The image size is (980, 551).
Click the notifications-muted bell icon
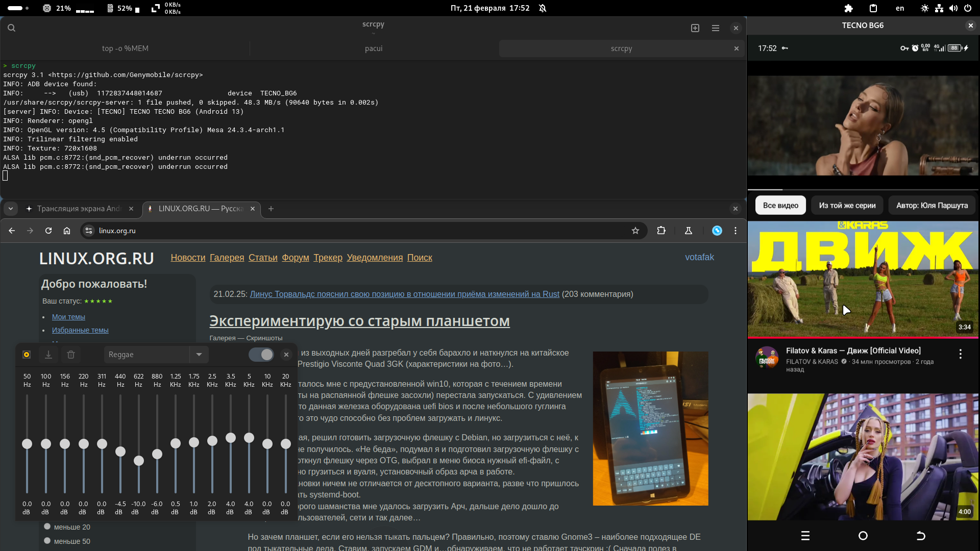coord(543,8)
